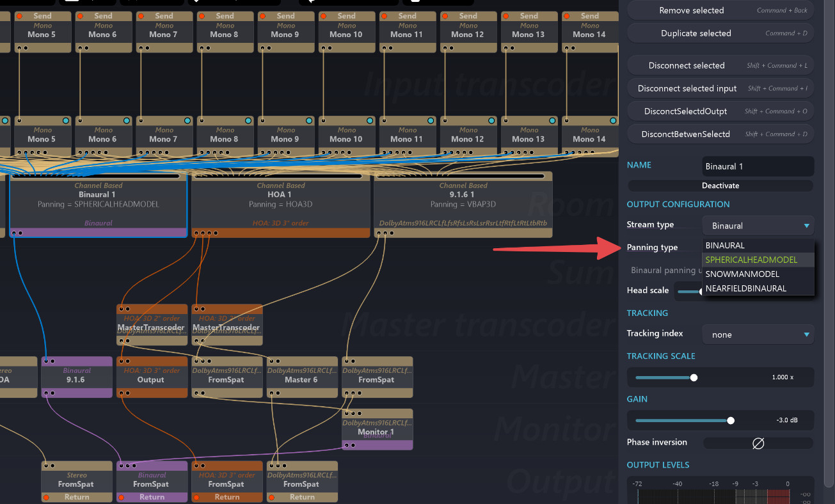
Task: Click the Remove selected button
Action: click(x=720, y=10)
